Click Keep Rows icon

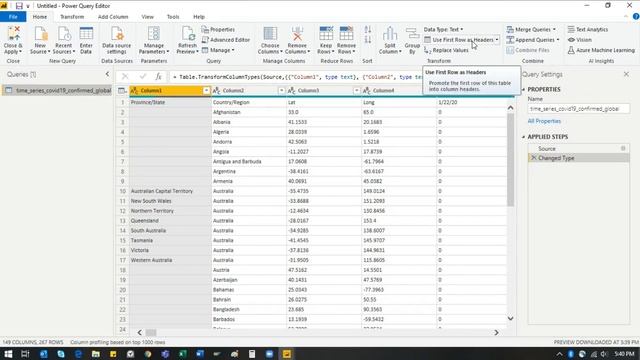click(x=326, y=33)
